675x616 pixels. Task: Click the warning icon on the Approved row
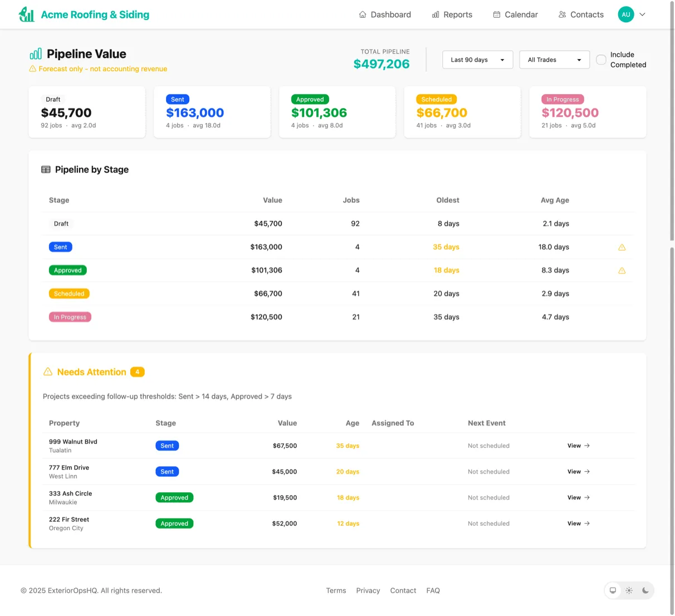coord(622,270)
